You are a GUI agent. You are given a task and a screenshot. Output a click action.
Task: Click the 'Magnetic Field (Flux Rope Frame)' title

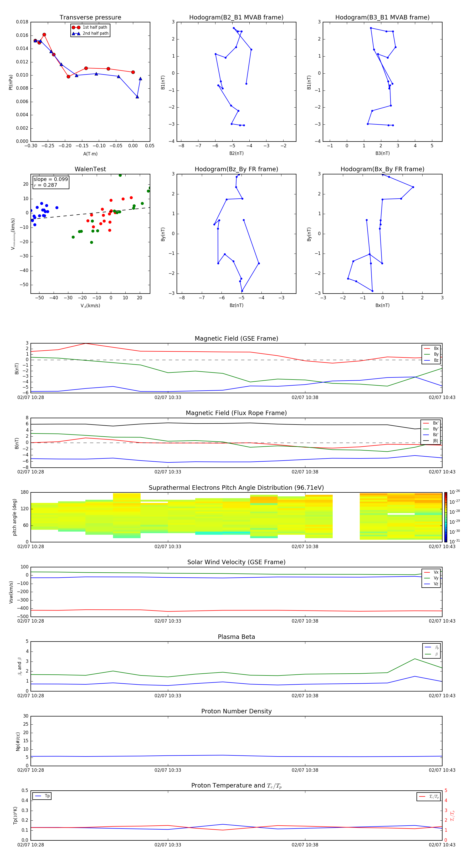pyautogui.click(x=236, y=413)
